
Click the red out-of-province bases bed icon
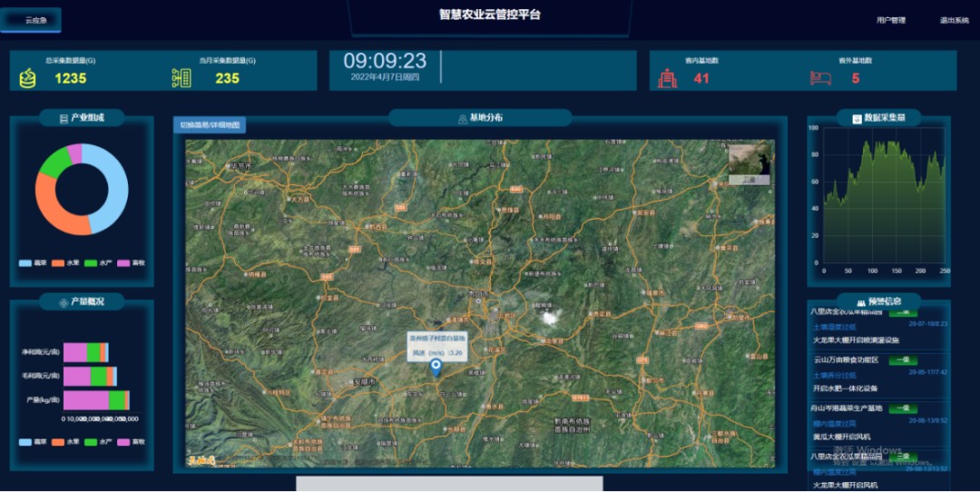click(x=821, y=78)
